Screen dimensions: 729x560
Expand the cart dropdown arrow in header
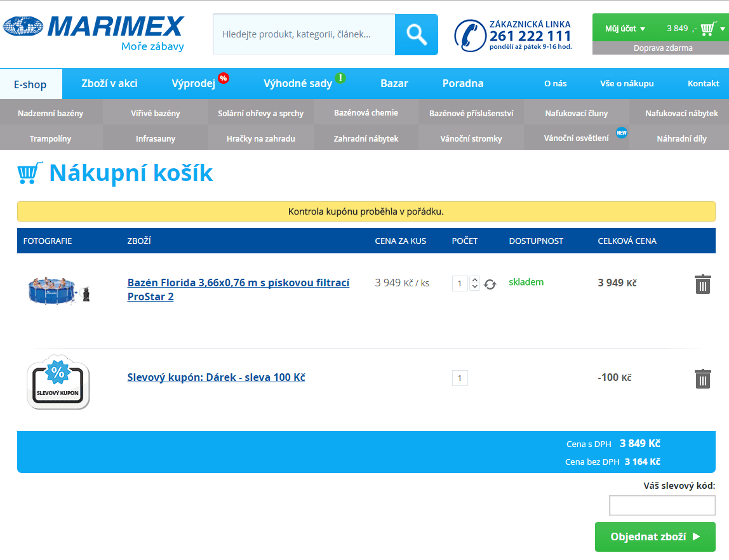723,29
